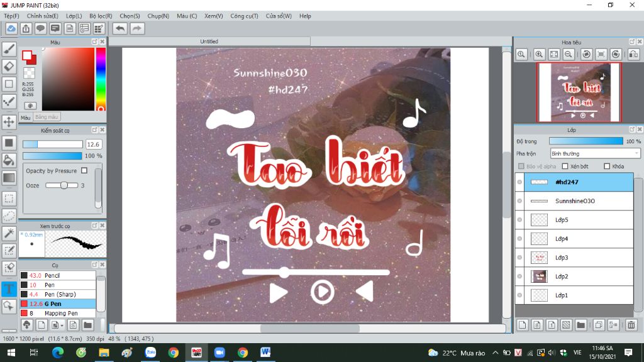Click the color picker eyedropper button
644x362 pixels.
click(30, 106)
